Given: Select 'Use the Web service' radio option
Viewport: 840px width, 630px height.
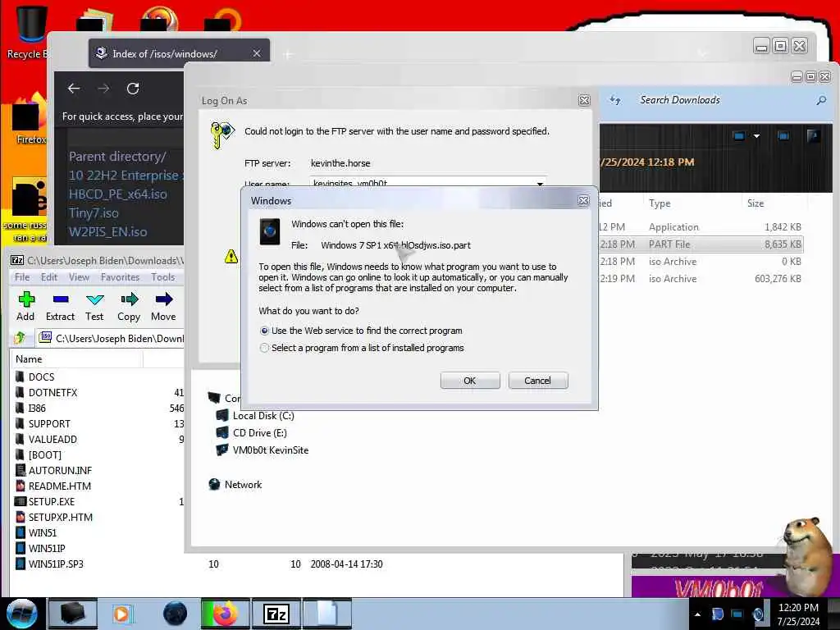Looking at the screenshot, I should pyautogui.click(x=264, y=331).
